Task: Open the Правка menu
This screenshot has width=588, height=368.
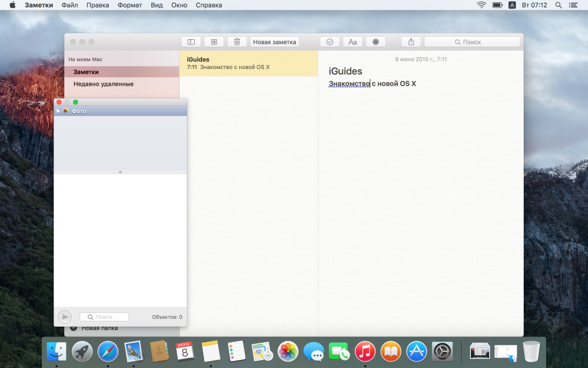Action: (98, 5)
